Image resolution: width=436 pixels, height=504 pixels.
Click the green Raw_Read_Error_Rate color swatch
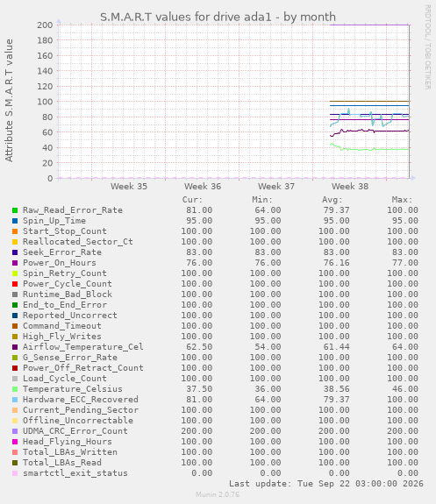pos(15,210)
